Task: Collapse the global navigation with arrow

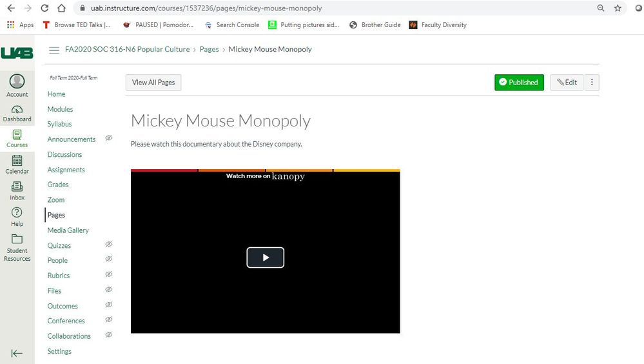Action: coord(17,353)
